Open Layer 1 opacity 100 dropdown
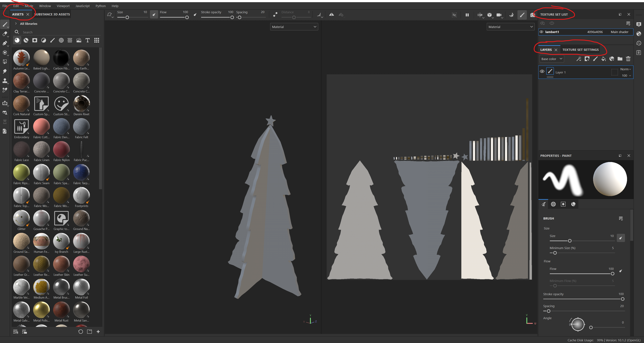This screenshot has height=343, width=644. (626, 75)
